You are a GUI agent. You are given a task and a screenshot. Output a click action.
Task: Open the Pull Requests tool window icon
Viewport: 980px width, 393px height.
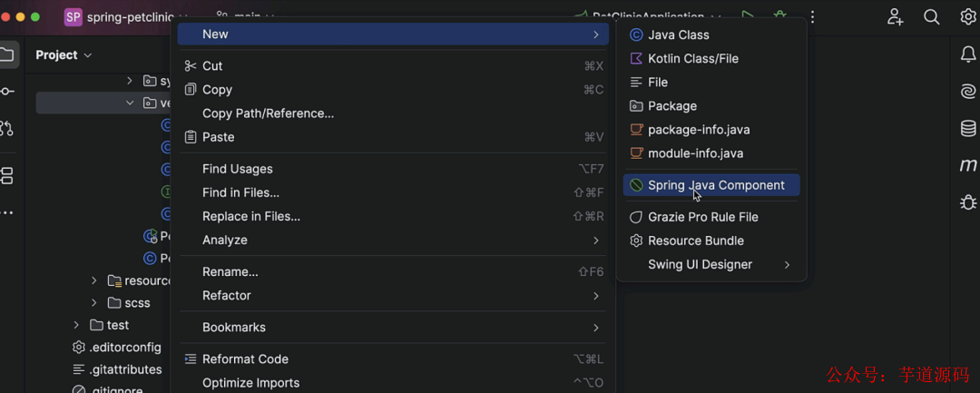click(6, 128)
